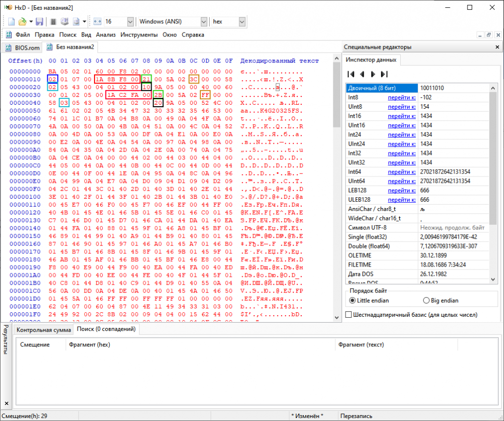Jump to last byte in data inspector

pos(384,74)
